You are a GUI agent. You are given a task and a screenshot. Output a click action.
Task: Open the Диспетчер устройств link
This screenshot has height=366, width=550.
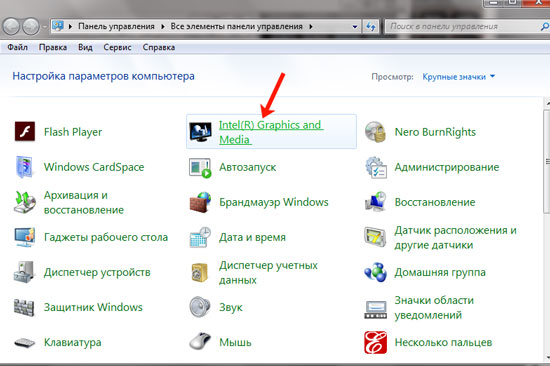97,272
